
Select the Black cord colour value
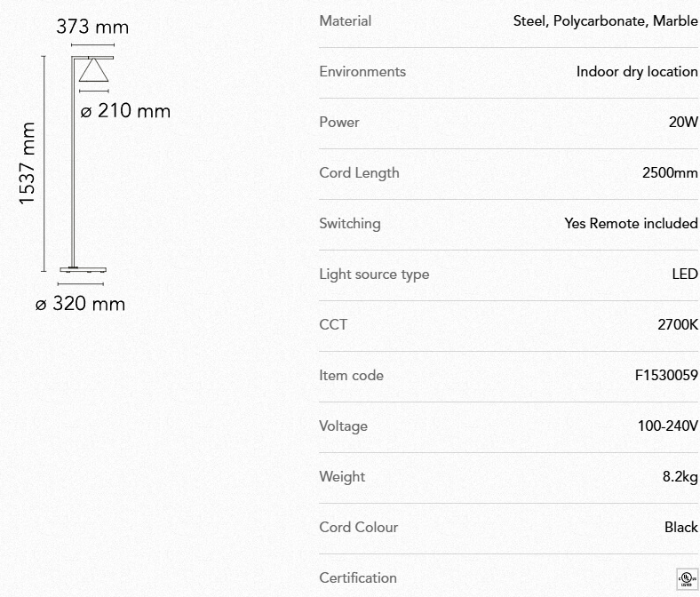click(680, 527)
